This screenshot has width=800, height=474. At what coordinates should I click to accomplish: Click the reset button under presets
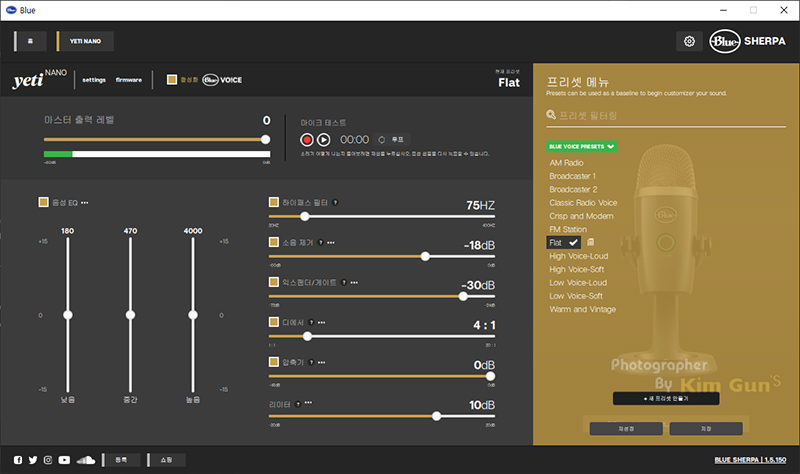tap(626, 429)
